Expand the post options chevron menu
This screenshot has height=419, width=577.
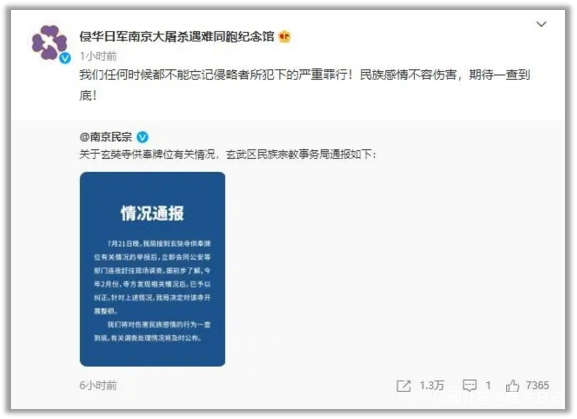pyautogui.click(x=541, y=24)
